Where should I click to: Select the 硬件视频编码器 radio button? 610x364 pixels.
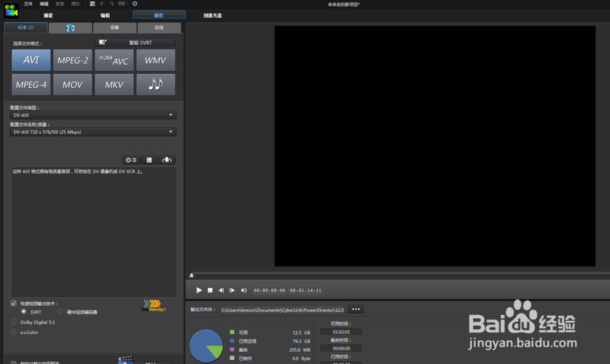tap(60, 312)
